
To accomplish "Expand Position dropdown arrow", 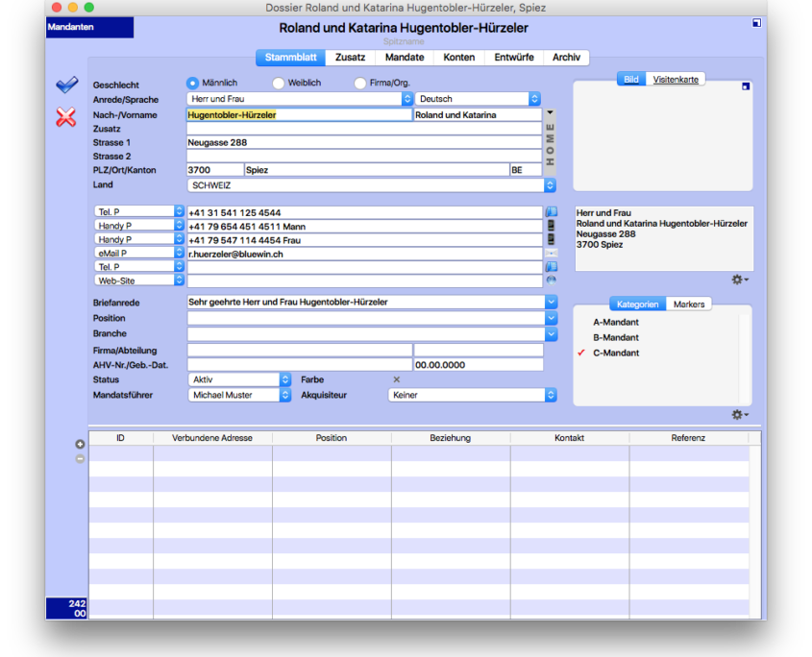I will tap(551, 318).
